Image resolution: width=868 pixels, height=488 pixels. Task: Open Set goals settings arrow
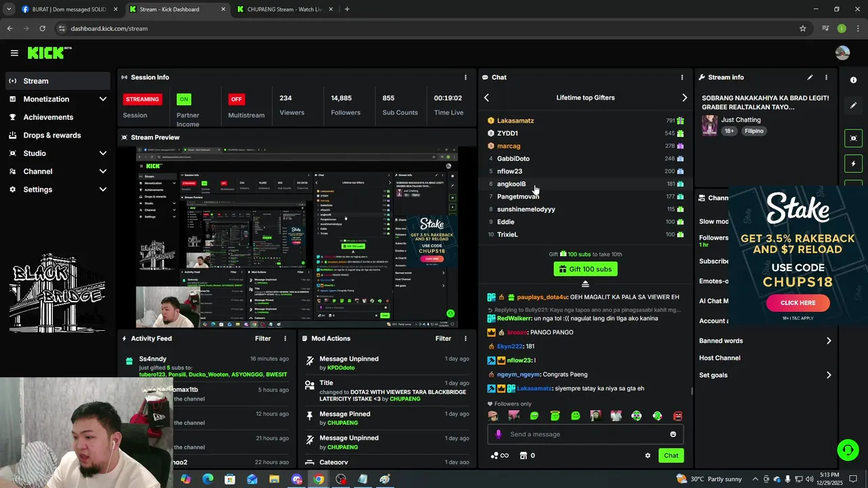(x=829, y=375)
